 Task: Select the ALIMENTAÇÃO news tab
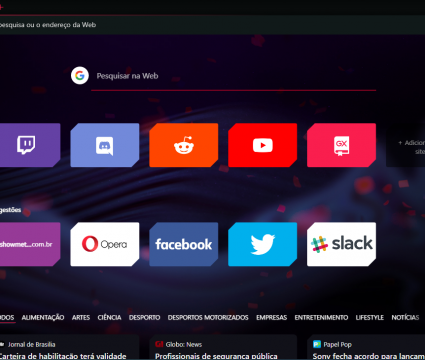[43, 318]
